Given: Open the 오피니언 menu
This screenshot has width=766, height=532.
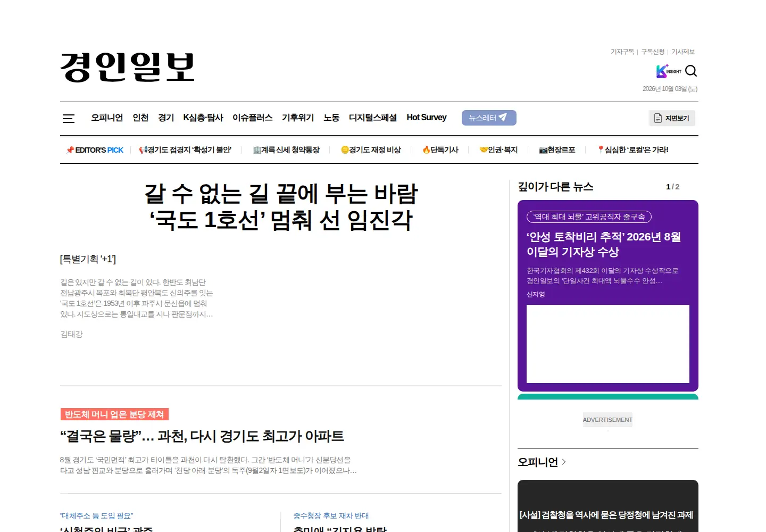Looking at the screenshot, I should [x=107, y=118].
